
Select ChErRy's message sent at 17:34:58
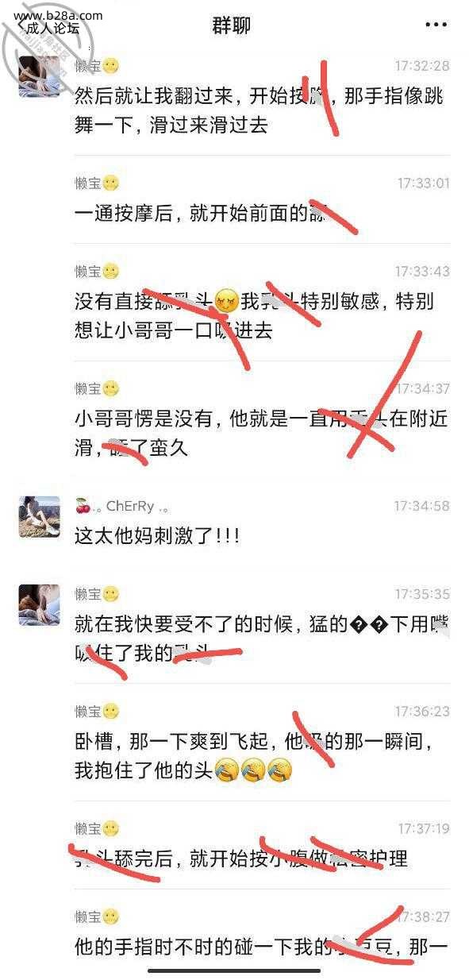157,535
